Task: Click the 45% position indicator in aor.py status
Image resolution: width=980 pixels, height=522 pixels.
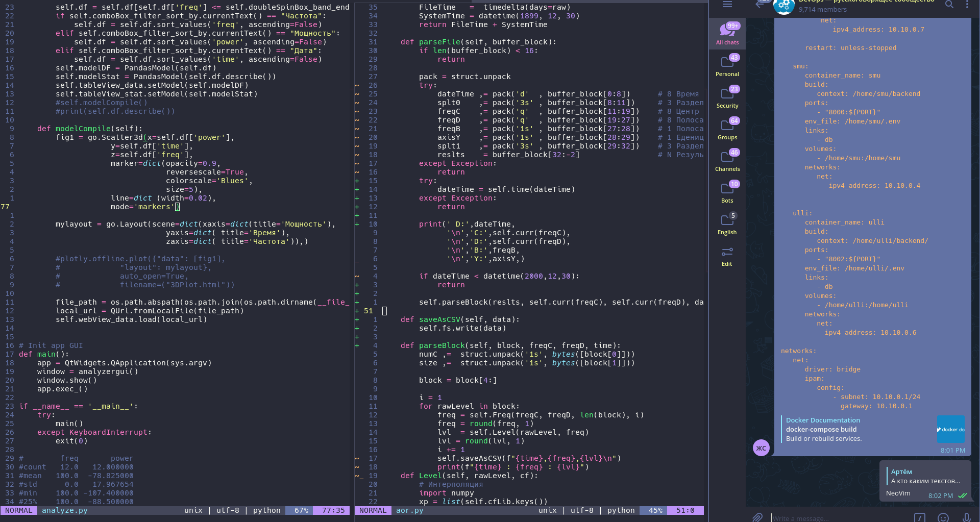Action: [655, 510]
